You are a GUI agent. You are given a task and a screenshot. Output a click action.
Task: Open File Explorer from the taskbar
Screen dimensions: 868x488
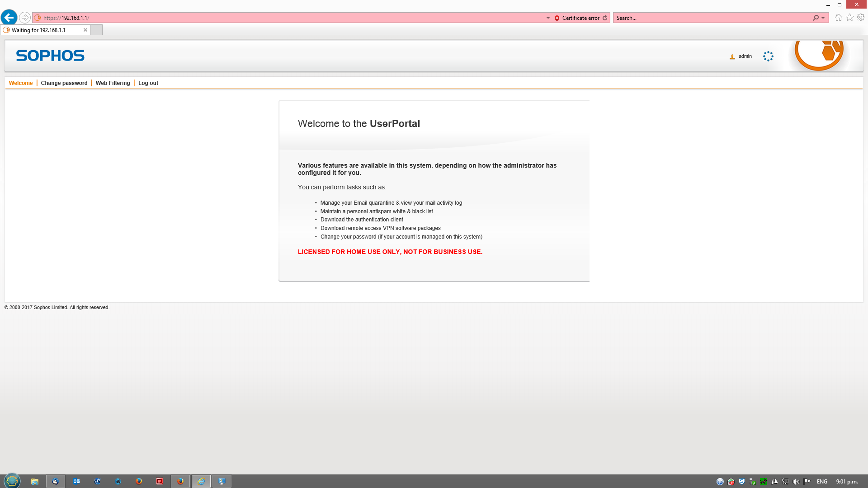click(x=35, y=481)
